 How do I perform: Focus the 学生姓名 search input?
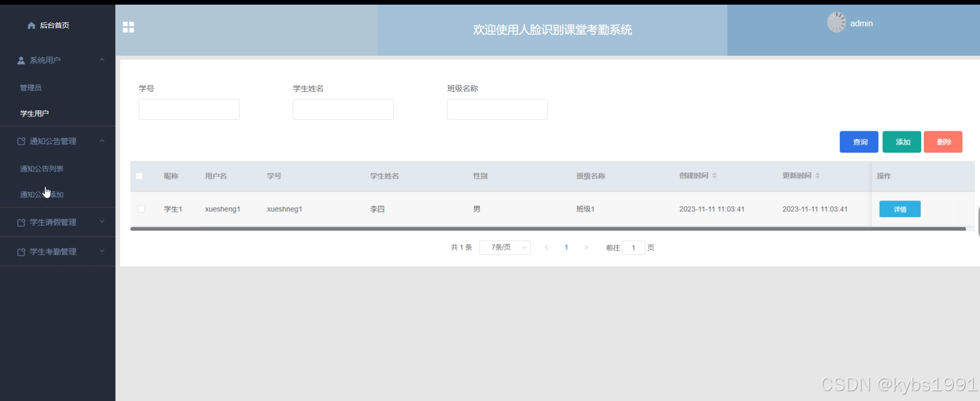tap(343, 109)
